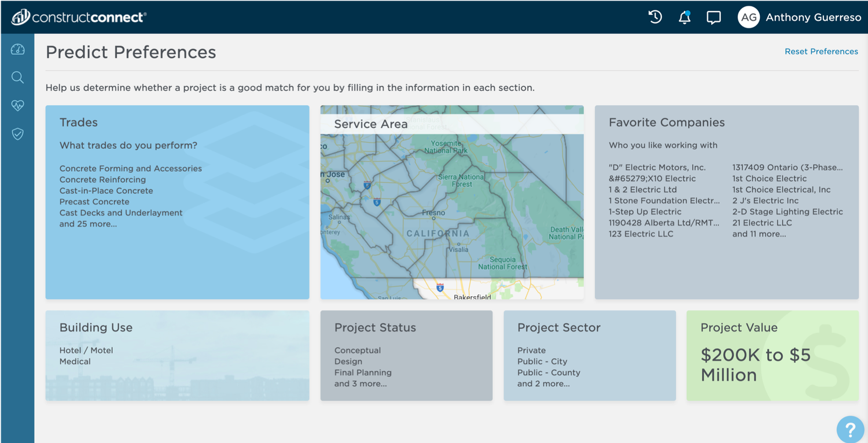The image size is (868, 443).
Task: Click '21 Electric LLC' company
Action: point(762,223)
